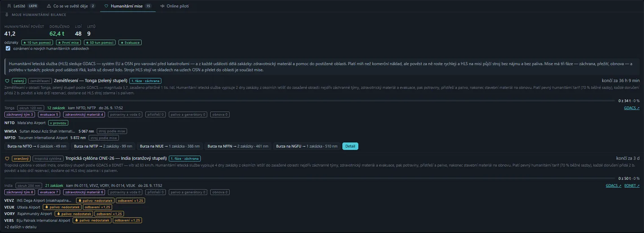Open Burza na NFTP 2 zakázky

tap(103, 146)
